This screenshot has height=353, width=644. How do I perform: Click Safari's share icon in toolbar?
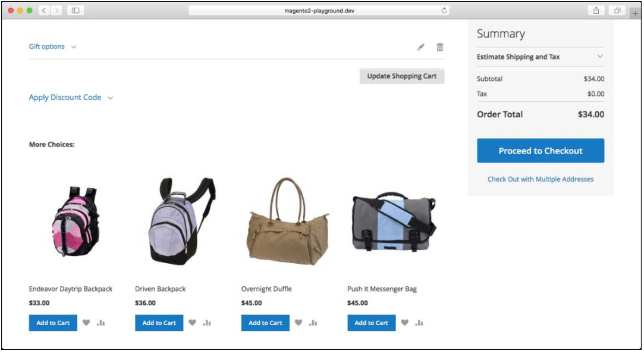coord(595,10)
